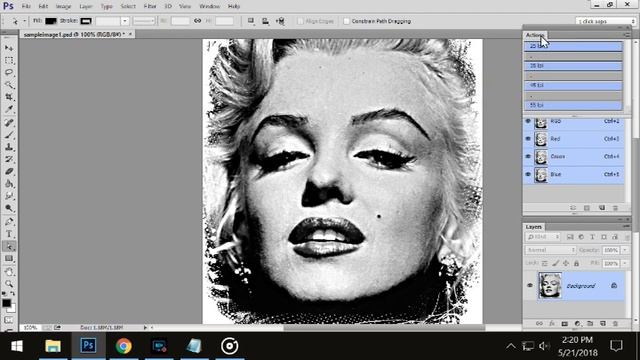Click Path arrangement icon in options bar
The width and height of the screenshot is (640, 360).
point(280,21)
